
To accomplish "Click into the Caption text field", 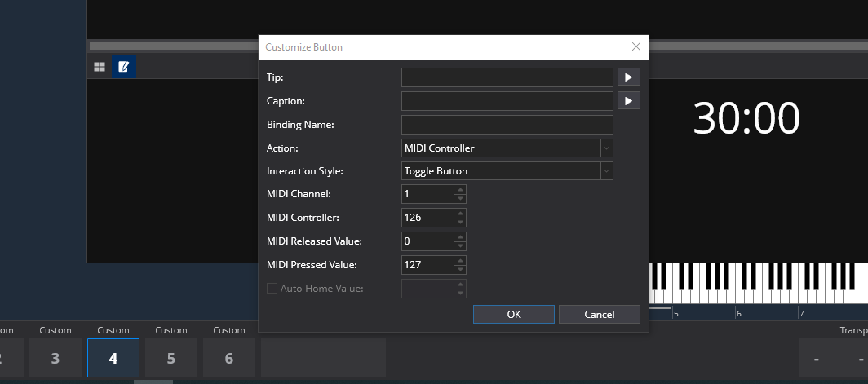I will point(507,101).
